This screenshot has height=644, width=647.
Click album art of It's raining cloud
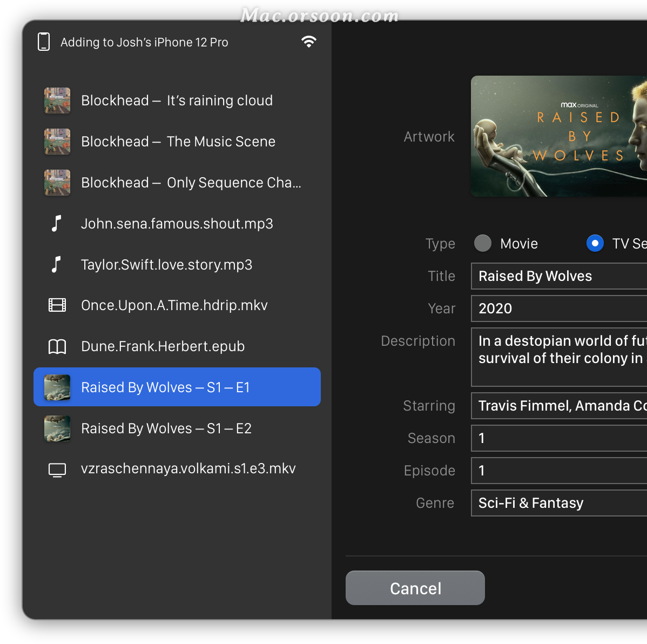click(x=57, y=100)
